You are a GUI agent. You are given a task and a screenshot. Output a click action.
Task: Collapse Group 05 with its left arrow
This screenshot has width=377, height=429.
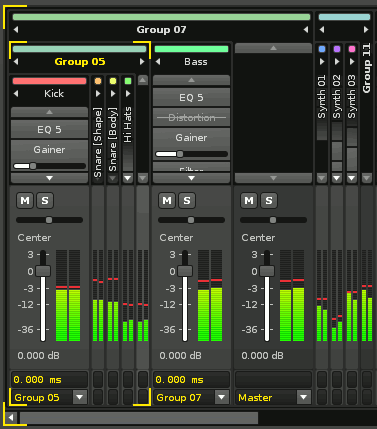[16, 62]
